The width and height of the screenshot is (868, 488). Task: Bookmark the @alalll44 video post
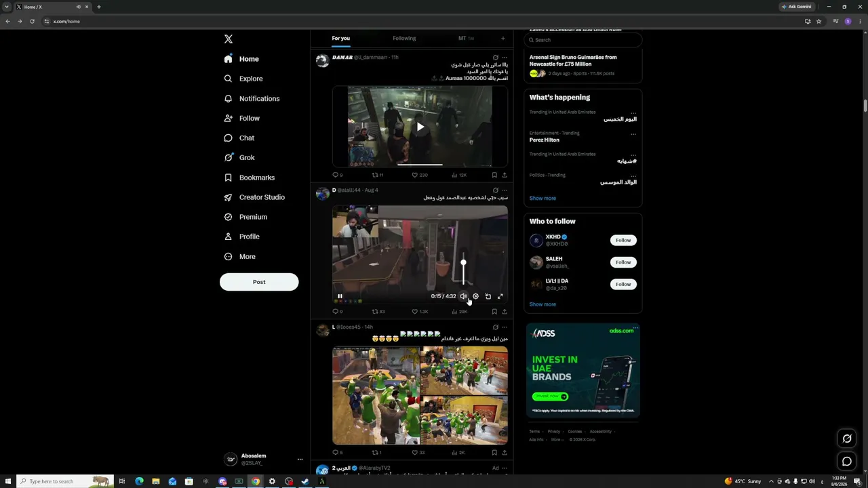point(494,312)
